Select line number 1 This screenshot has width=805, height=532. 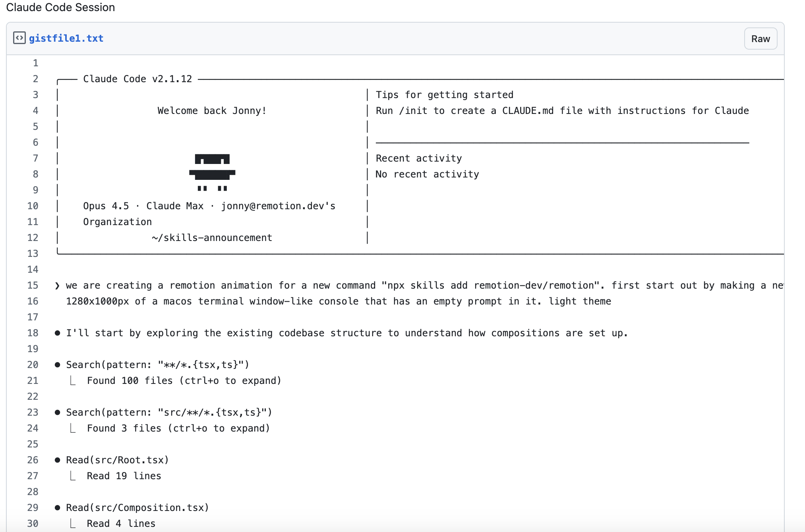pyautogui.click(x=35, y=63)
